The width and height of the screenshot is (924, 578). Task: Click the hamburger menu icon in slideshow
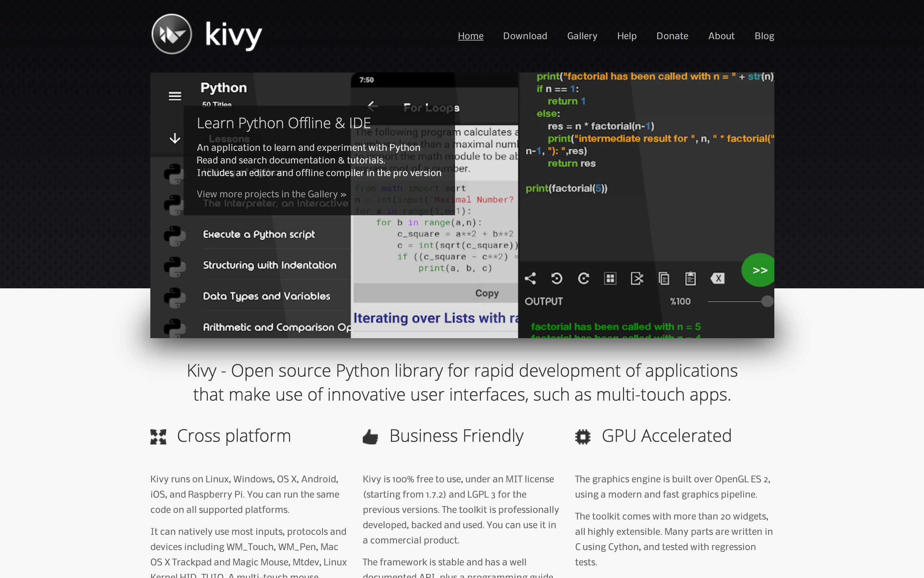(175, 96)
